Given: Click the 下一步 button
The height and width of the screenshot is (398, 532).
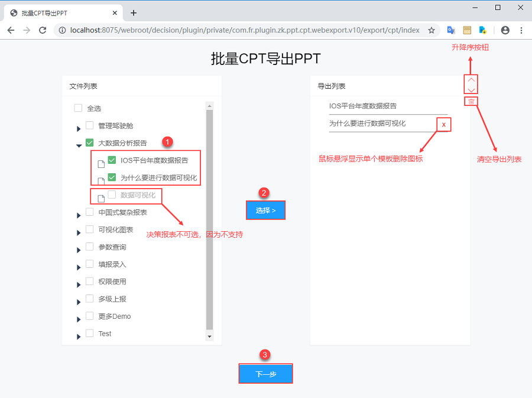Looking at the screenshot, I should (x=265, y=374).
